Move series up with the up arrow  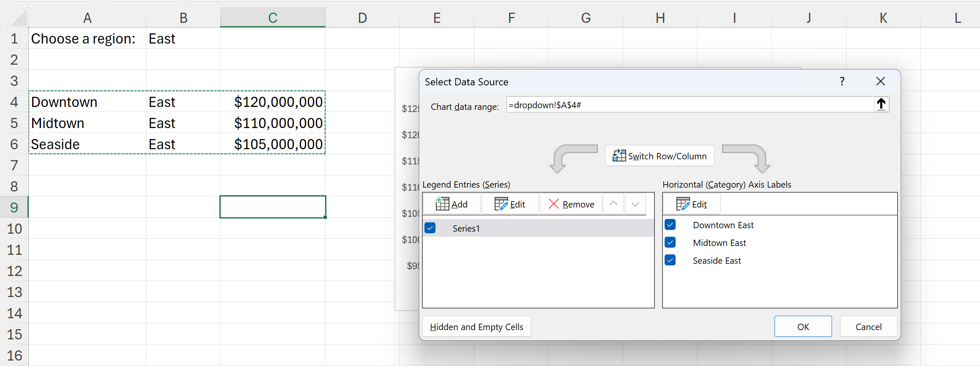[x=613, y=204]
